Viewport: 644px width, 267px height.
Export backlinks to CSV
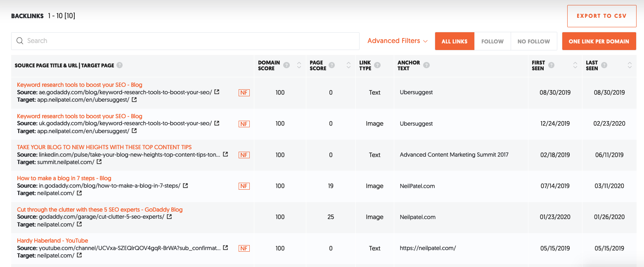pyautogui.click(x=601, y=16)
